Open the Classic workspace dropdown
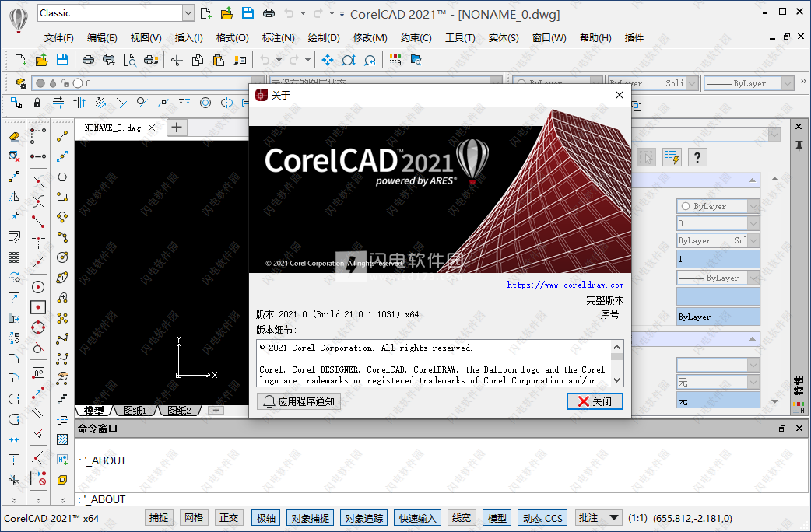Screen dimensions: 811x532 (189, 13)
